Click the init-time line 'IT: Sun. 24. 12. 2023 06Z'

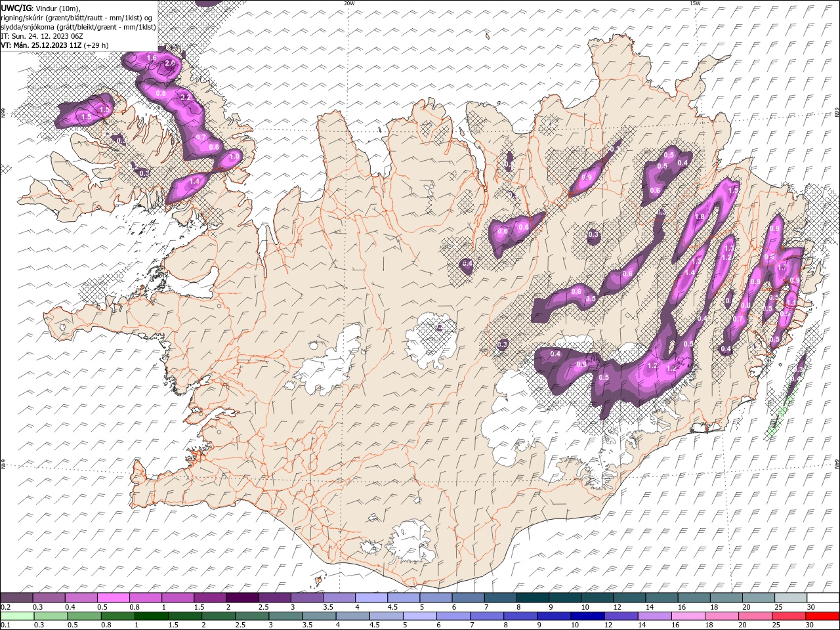pos(42,36)
